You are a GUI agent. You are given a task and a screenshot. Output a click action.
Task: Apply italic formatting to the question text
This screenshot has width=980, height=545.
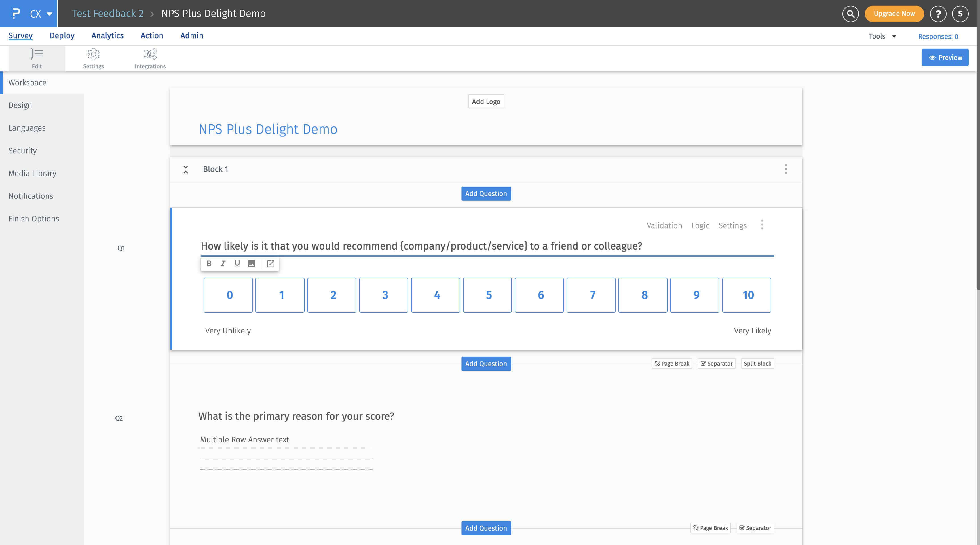(x=223, y=263)
